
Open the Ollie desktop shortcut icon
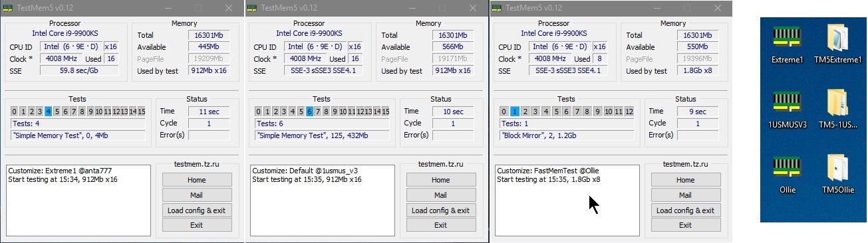(788, 167)
